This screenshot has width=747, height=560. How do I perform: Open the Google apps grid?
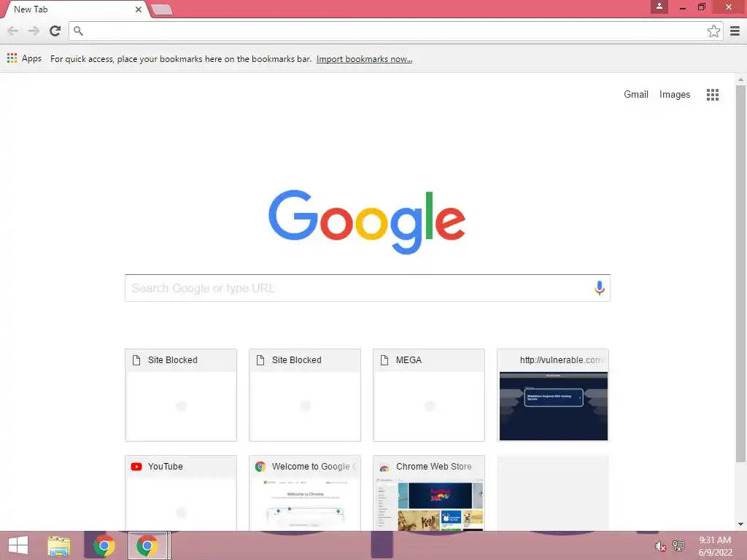[x=712, y=94]
